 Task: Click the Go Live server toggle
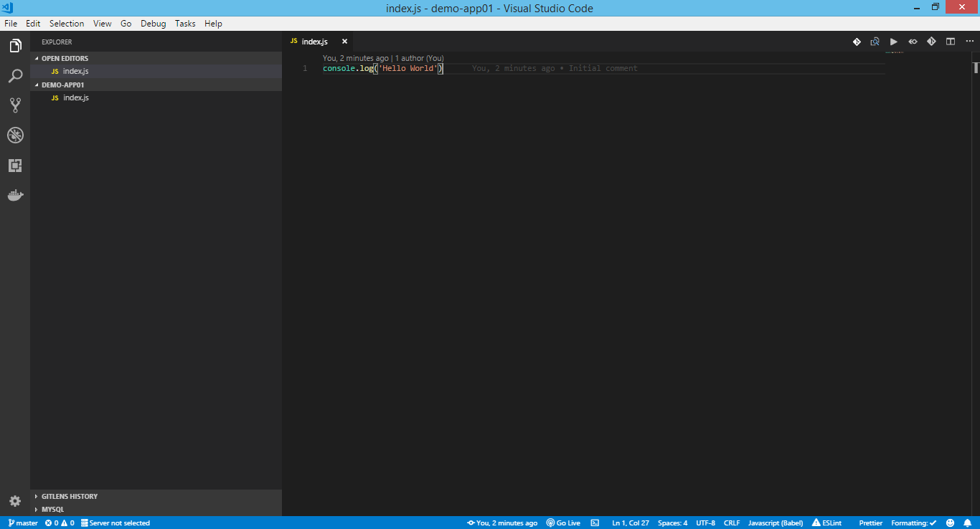point(562,523)
